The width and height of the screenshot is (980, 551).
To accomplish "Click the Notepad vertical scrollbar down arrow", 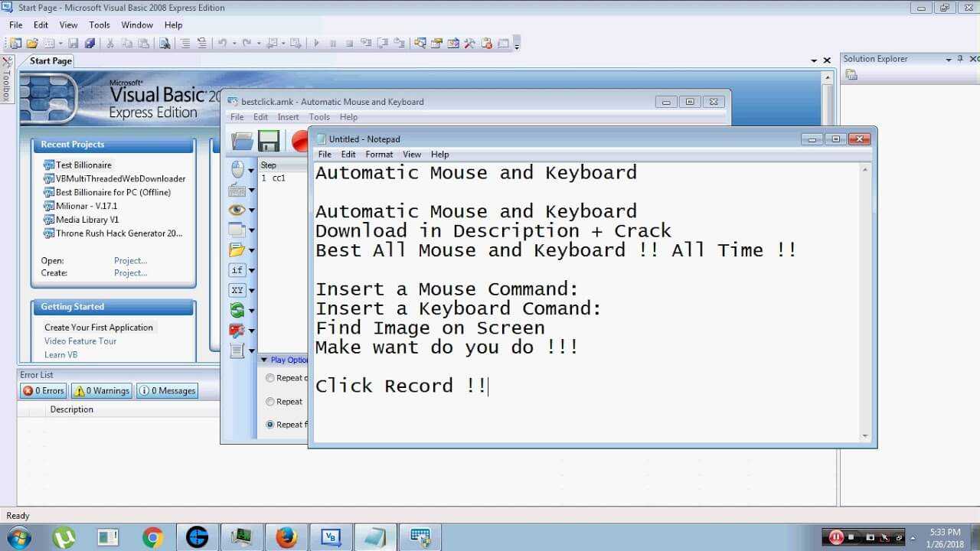I will pyautogui.click(x=866, y=436).
